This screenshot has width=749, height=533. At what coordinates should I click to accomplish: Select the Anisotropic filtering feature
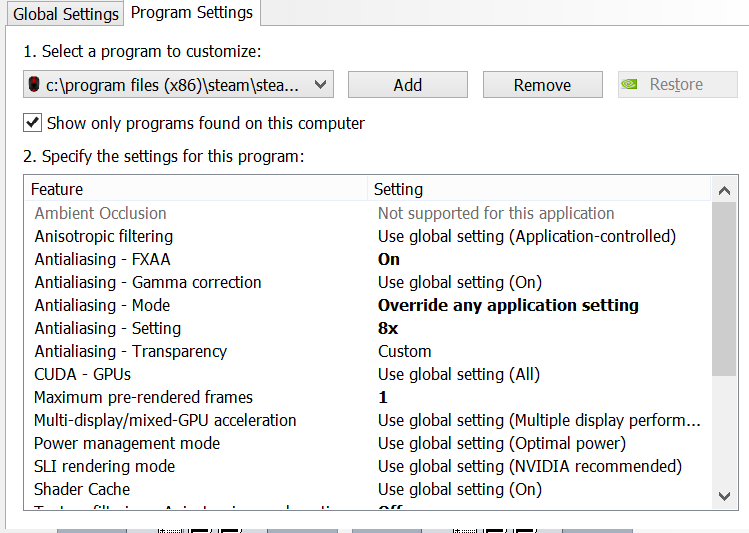click(x=104, y=236)
